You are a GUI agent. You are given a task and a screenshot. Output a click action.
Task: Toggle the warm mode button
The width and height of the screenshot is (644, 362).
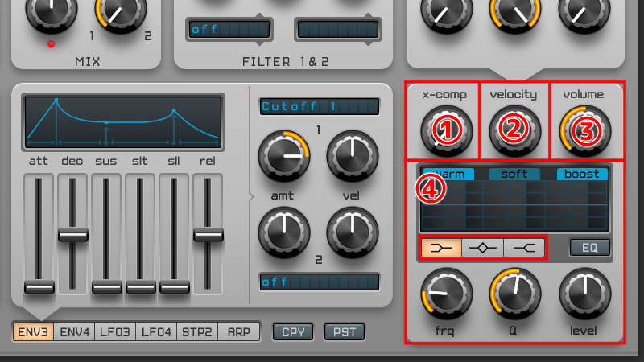(448, 174)
